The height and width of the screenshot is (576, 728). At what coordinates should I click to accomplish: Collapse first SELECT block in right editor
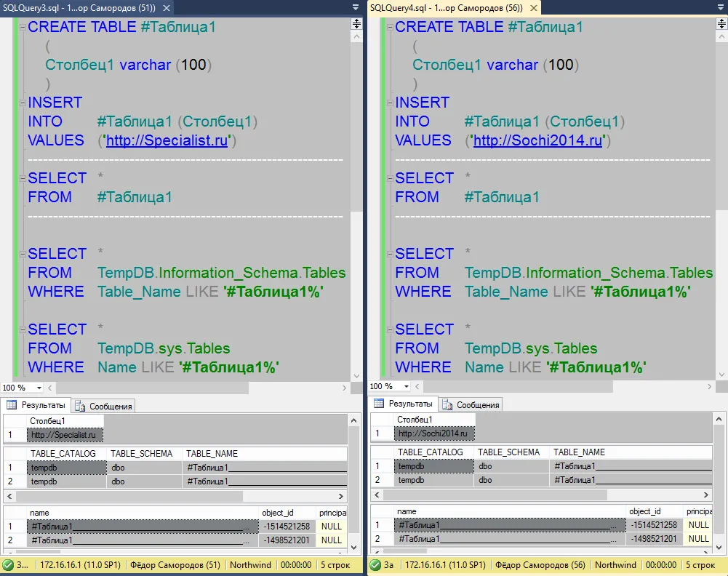390,179
